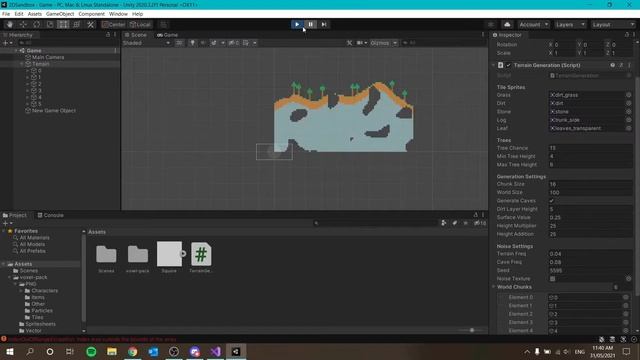The image size is (640, 360).
Task: Switch to the Project tab
Action: (x=15, y=215)
